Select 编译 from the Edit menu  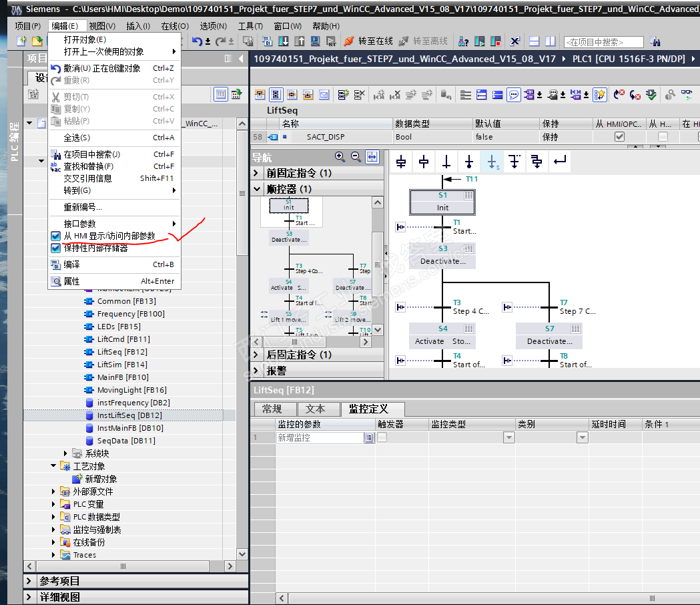point(71,264)
